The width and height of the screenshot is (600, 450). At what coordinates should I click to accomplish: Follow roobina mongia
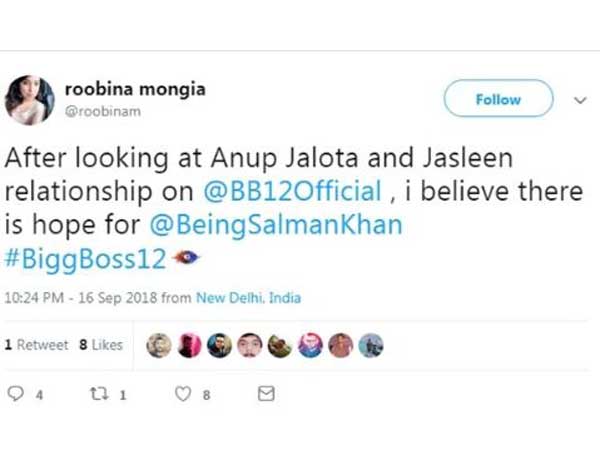tap(497, 100)
